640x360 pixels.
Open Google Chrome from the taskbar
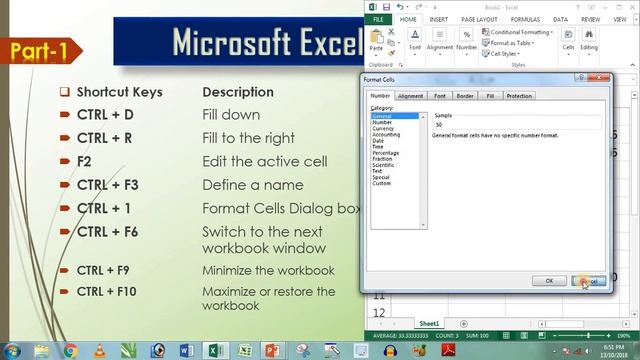click(x=71, y=351)
